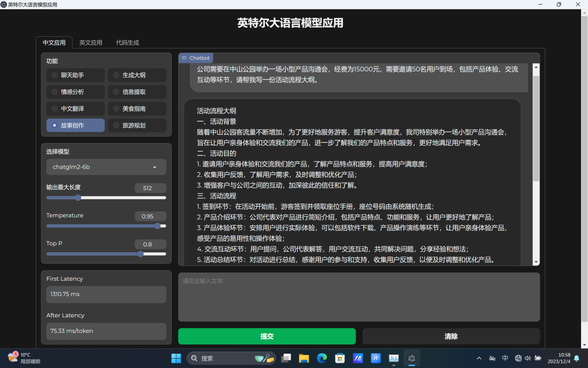The height and width of the screenshot is (368, 588).
Task: Pick the 旅游规划 radio option
Action: (x=137, y=125)
